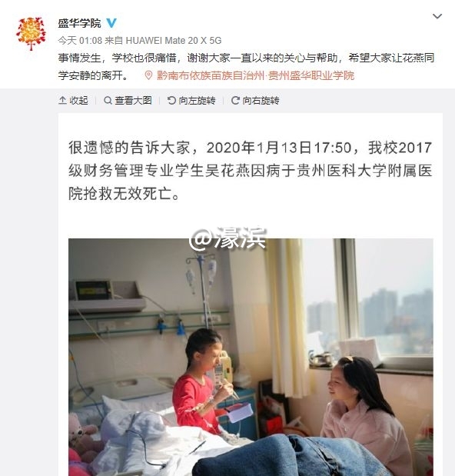Click 查看大图 to view large image
The width and height of the screenshot is (455, 476).
[128, 101]
